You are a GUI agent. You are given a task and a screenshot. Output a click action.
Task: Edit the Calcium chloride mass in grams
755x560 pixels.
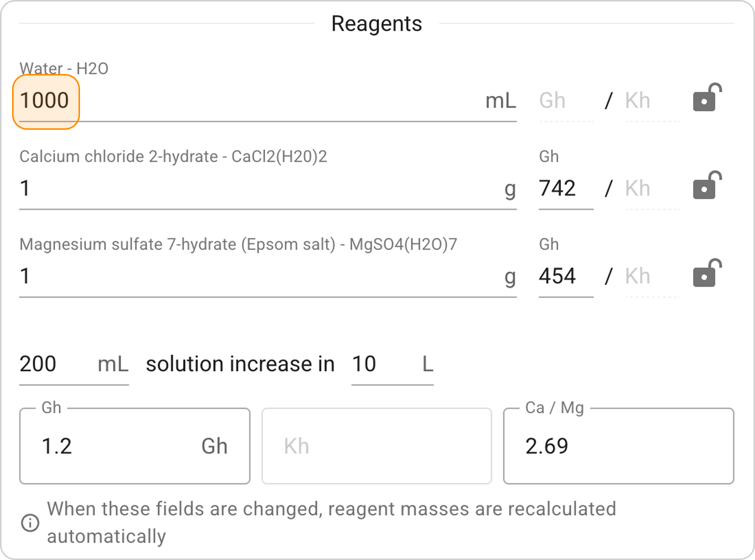pyautogui.click(x=257, y=189)
